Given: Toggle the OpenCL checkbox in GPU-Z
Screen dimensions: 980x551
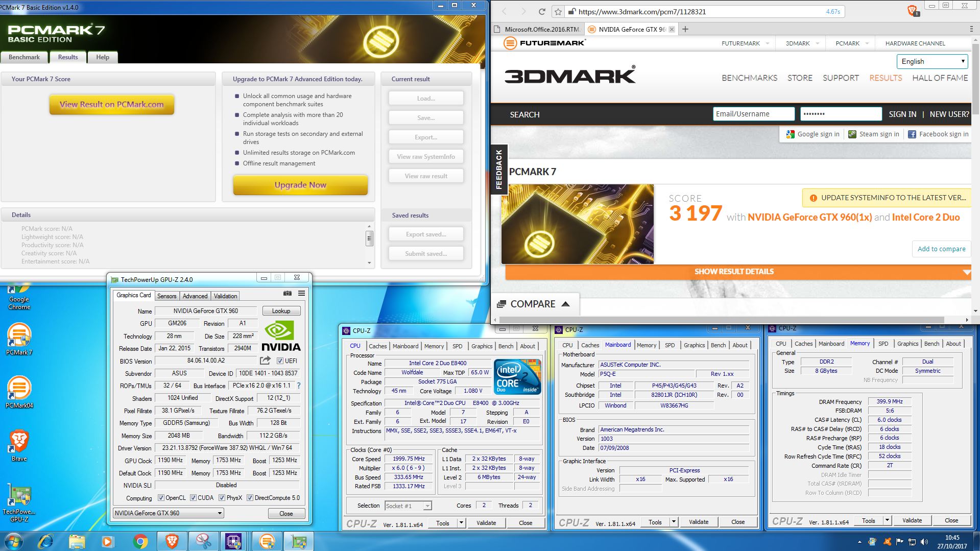Looking at the screenshot, I should click(161, 497).
